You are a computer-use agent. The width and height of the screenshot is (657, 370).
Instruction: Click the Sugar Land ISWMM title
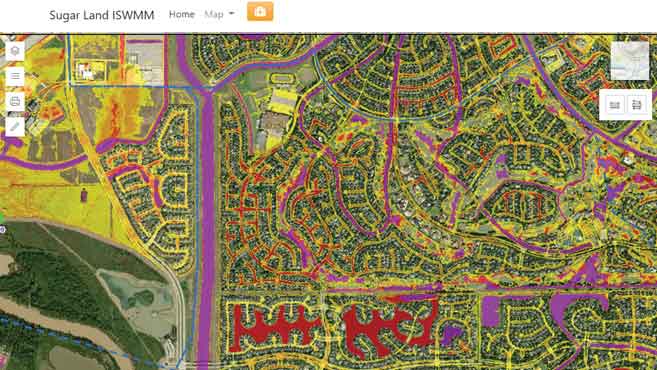pos(102,15)
